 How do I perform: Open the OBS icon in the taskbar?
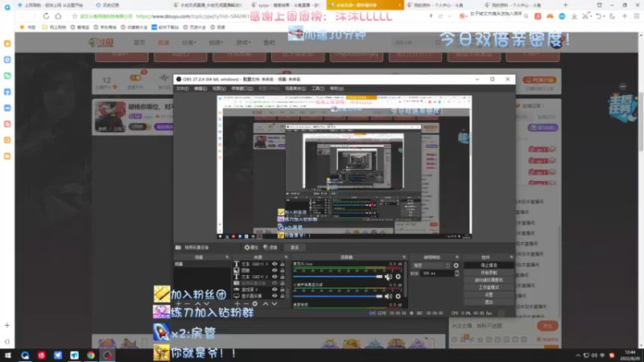pos(107,356)
